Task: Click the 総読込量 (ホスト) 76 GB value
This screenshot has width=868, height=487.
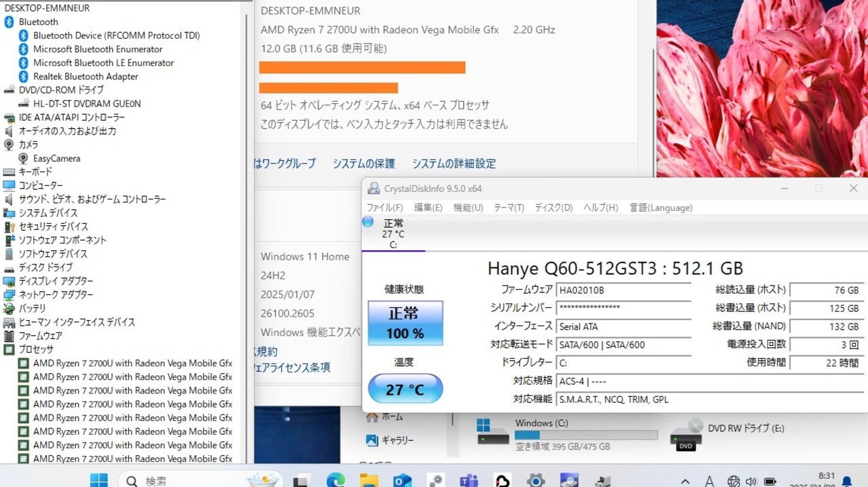Action: click(827, 290)
